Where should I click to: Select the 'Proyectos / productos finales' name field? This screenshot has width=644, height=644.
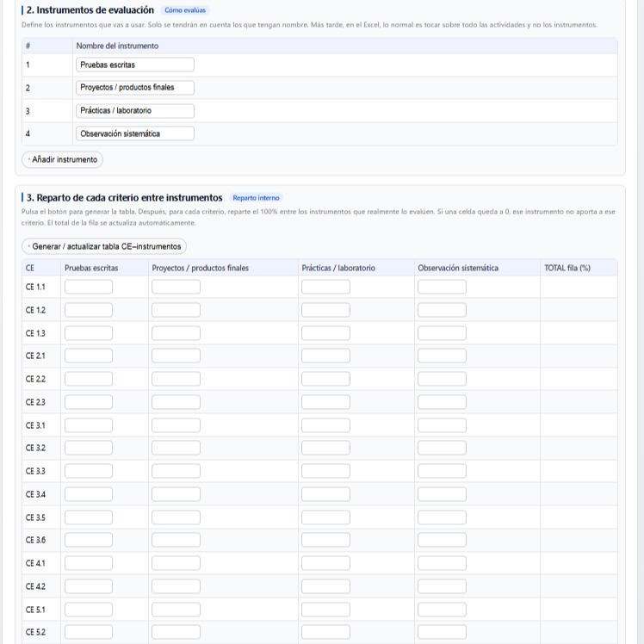tap(134, 87)
